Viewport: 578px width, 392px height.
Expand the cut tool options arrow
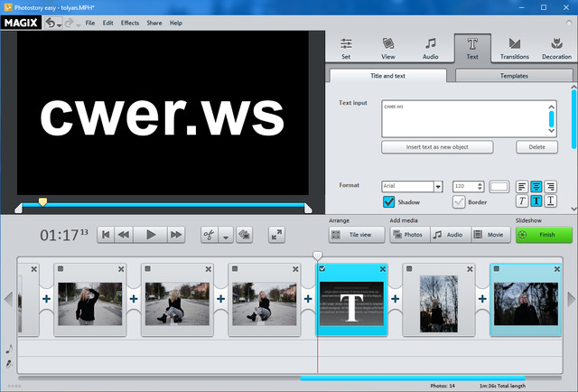(225, 236)
